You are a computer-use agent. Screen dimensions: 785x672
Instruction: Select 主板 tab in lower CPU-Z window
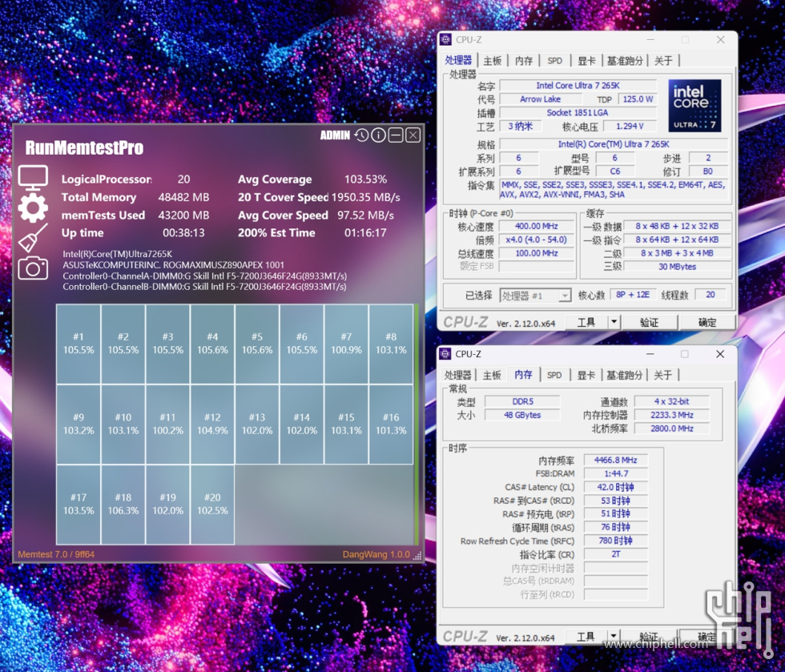coord(492,375)
